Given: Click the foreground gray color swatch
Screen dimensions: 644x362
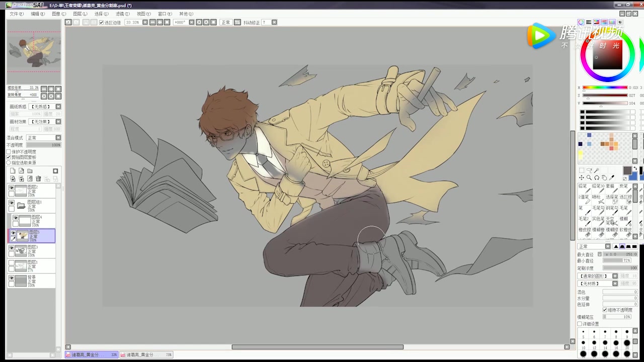Looking at the screenshot, I should click(x=627, y=171).
